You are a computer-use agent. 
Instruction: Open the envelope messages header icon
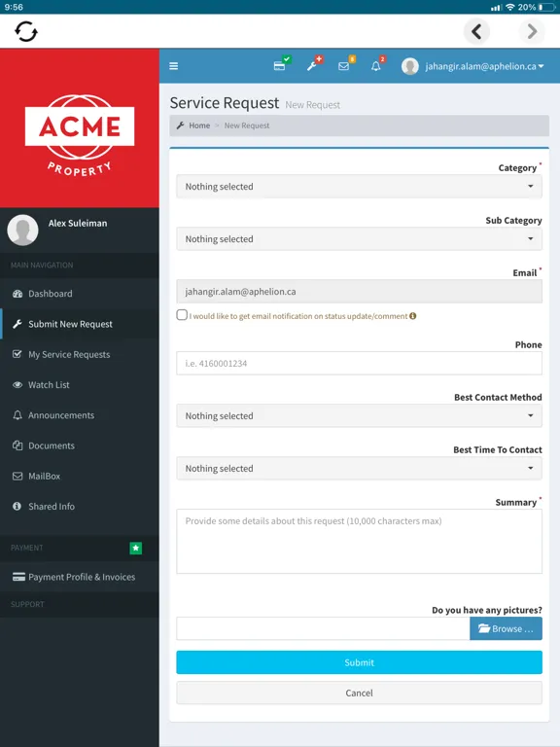point(345,66)
